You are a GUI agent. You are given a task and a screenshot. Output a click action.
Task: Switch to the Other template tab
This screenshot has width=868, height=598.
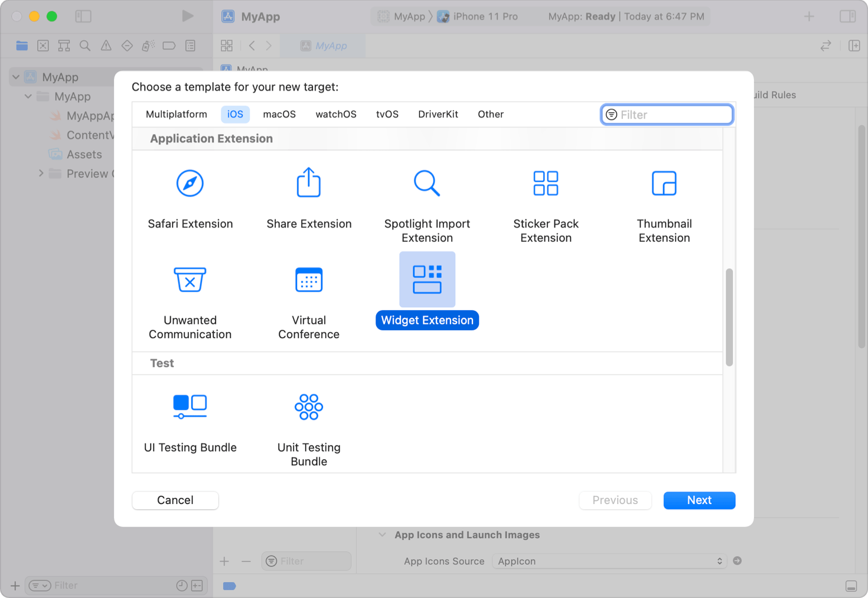coord(490,114)
